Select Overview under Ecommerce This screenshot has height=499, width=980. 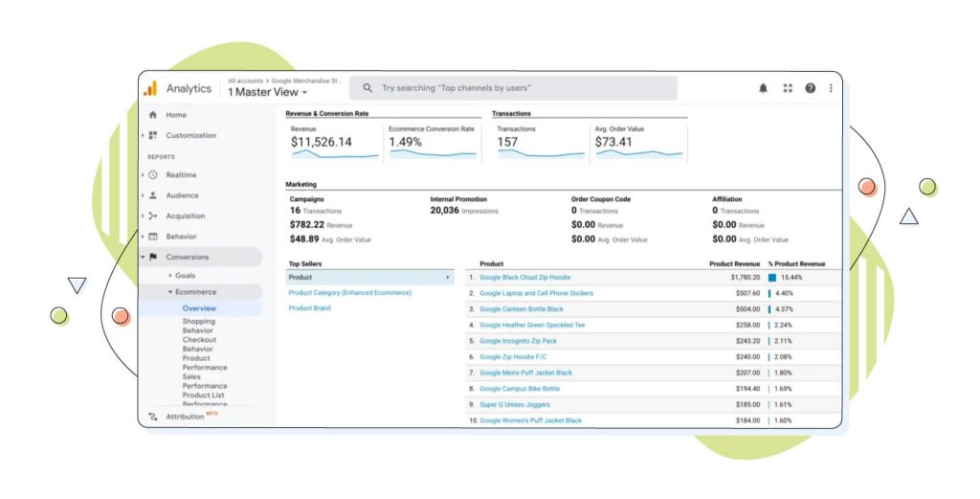[199, 308]
